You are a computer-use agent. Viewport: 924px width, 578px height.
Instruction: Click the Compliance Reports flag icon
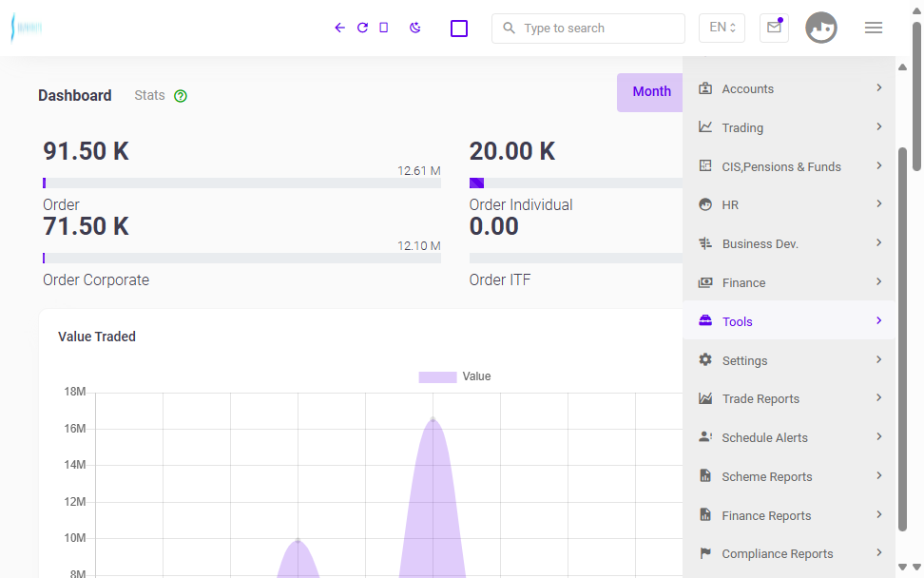pos(705,553)
